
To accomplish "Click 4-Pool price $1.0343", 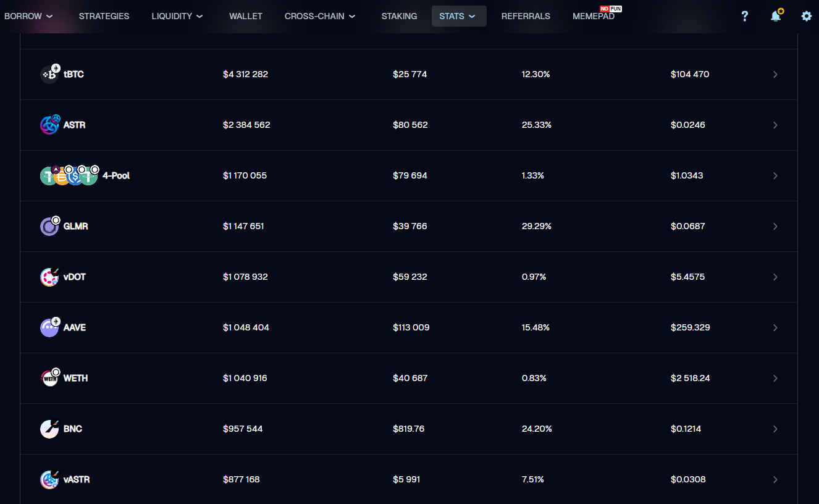I will (687, 175).
